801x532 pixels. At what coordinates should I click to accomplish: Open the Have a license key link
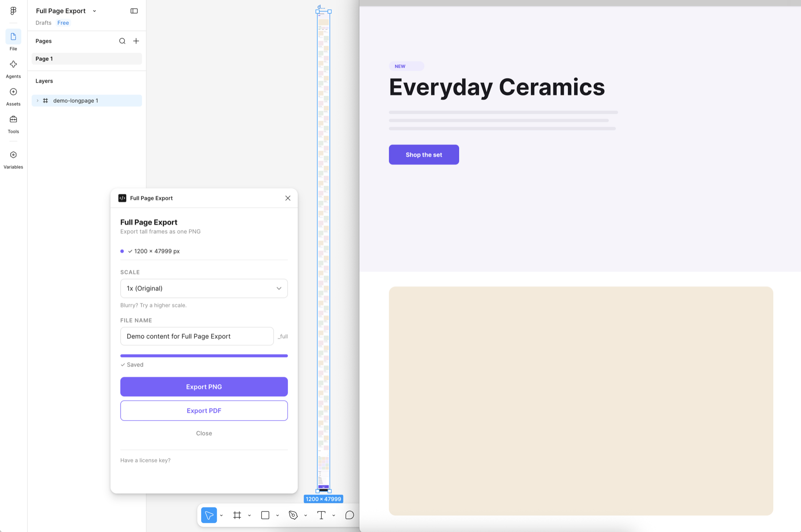[145, 460]
